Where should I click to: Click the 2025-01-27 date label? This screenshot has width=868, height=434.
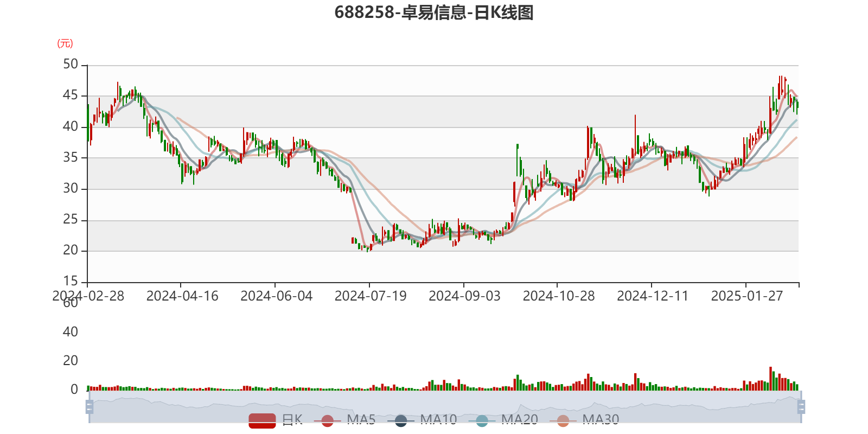point(747,296)
